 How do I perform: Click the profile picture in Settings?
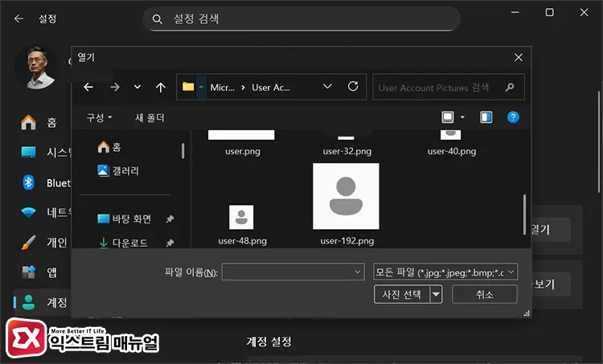point(37,67)
